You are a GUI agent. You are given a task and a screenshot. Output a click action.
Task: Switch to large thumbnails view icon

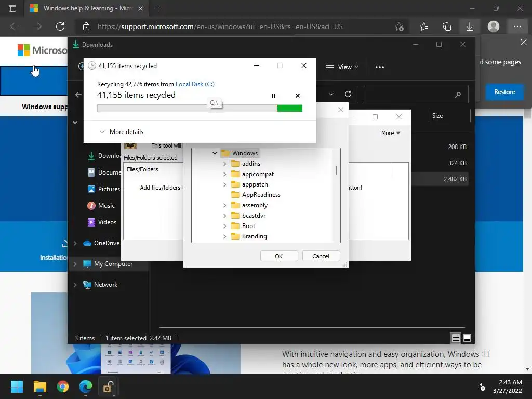[x=467, y=338]
